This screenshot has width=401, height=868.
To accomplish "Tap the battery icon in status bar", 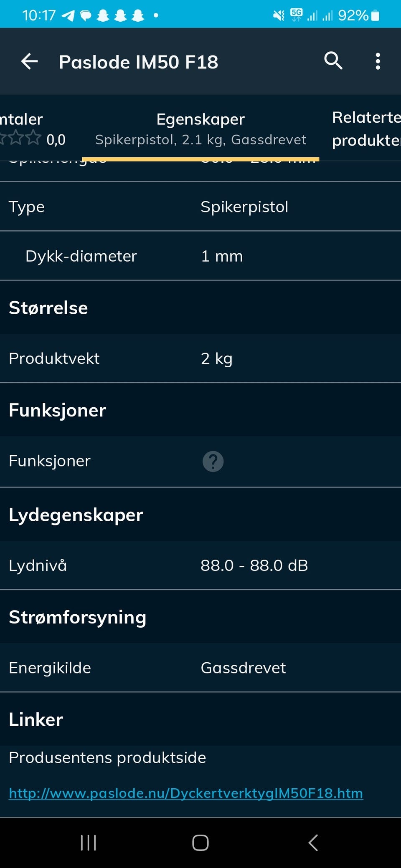I will (x=375, y=16).
